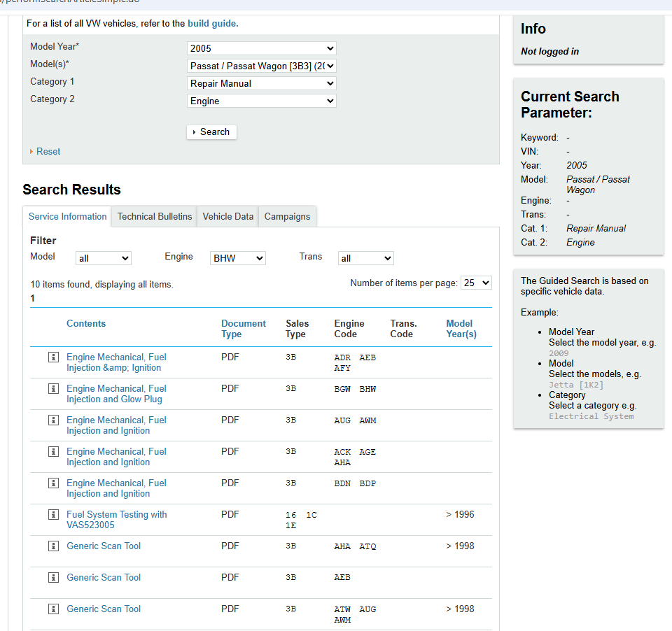Click info icon for AEB Generic Scan Tool
Viewport: 672px width, 631px height.
tap(53, 578)
